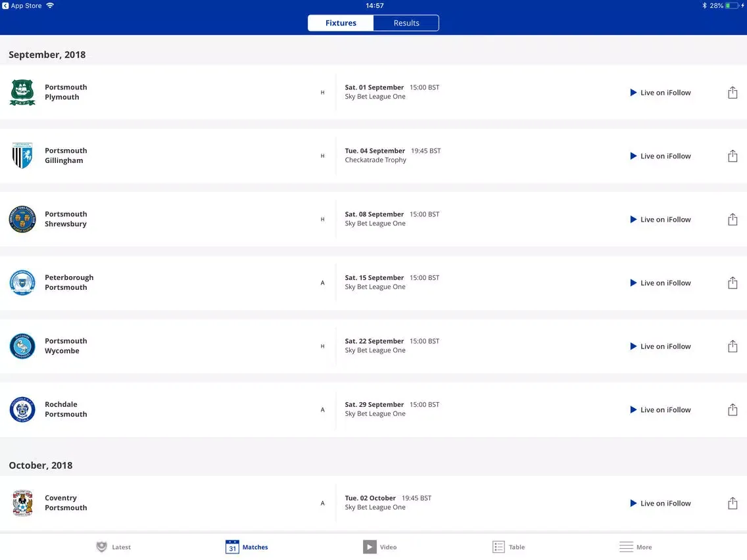
Task: Tap the Sat. 29 September date
Action: [374, 404]
